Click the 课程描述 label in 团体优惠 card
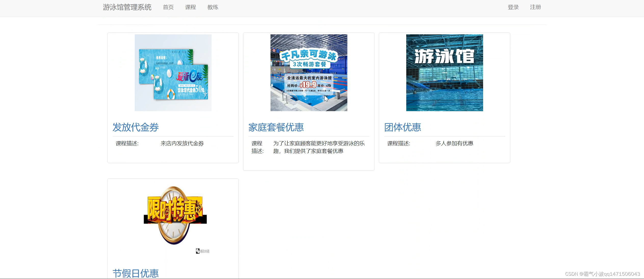Screen dimensions: 644x279 398,143
